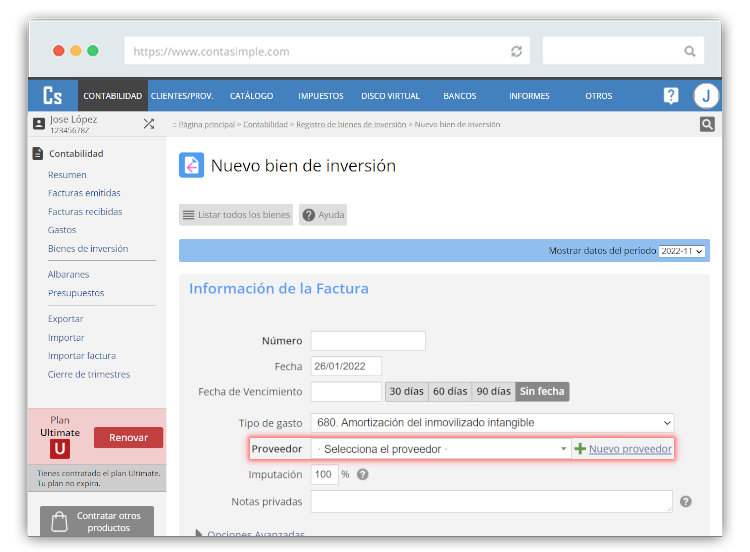Focus the Notas privadas text area
The width and height of the screenshot is (750, 552).
click(x=492, y=501)
